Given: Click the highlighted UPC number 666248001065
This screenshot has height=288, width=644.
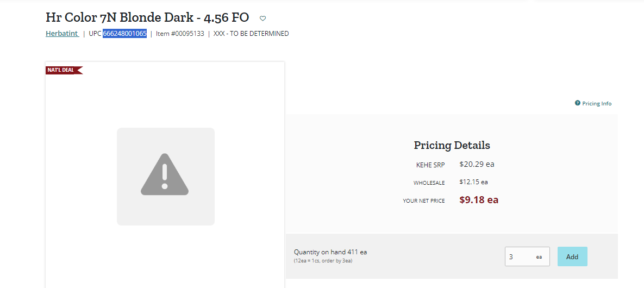Looking at the screenshot, I should click(x=125, y=34).
